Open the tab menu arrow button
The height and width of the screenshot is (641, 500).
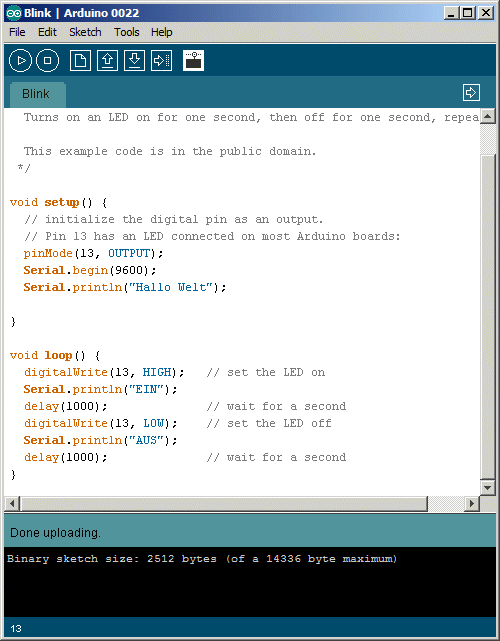(471, 92)
